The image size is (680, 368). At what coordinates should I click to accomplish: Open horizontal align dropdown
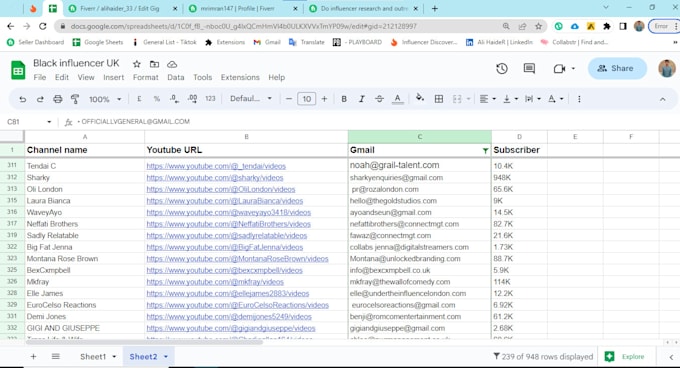[x=487, y=99]
